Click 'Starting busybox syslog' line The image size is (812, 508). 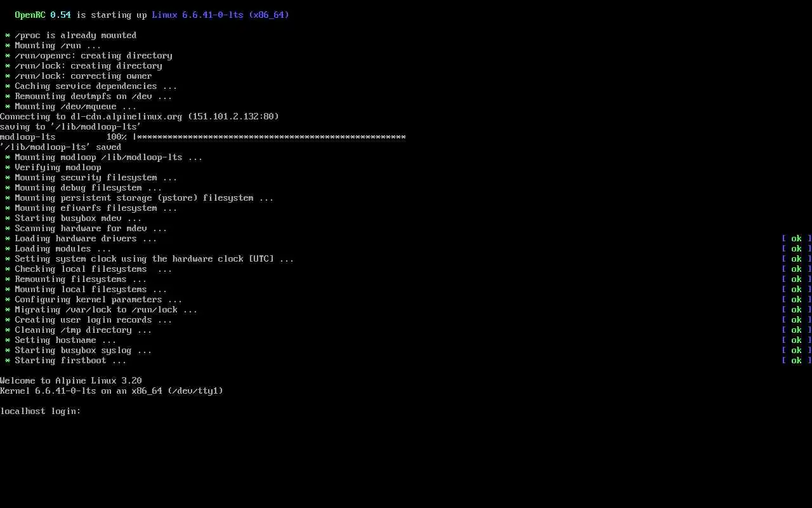[x=79, y=350]
